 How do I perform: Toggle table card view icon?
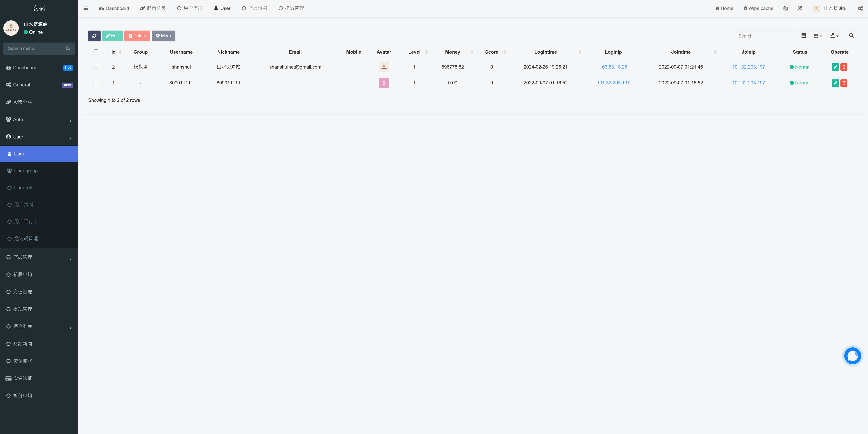point(803,36)
